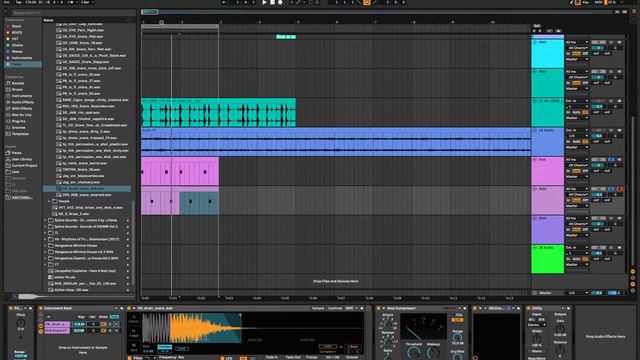
Task: Open the Templates category
Action: click(x=20, y=134)
